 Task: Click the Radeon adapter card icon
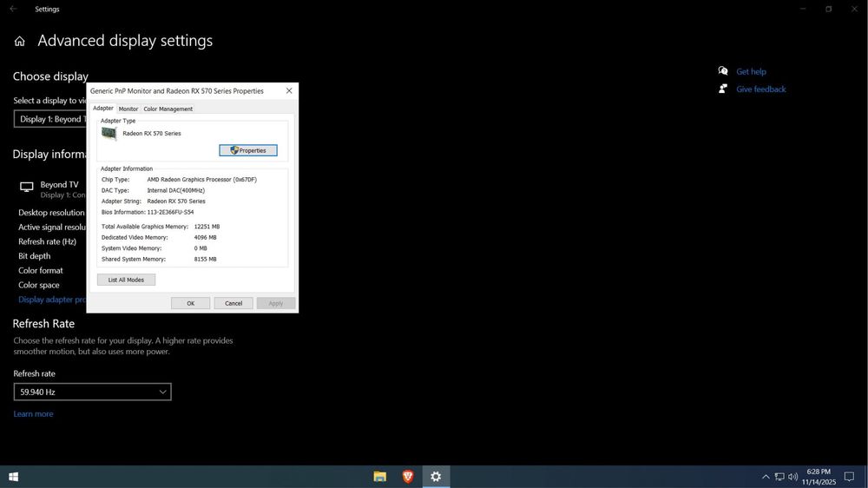tap(109, 134)
